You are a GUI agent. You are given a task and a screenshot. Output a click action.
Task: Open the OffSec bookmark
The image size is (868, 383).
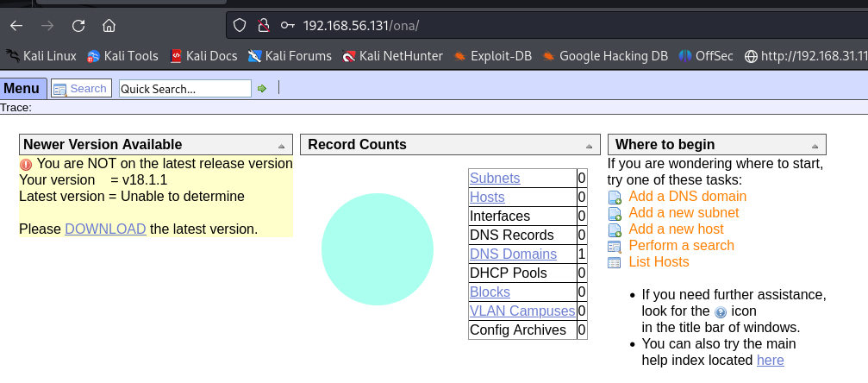(706, 56)
